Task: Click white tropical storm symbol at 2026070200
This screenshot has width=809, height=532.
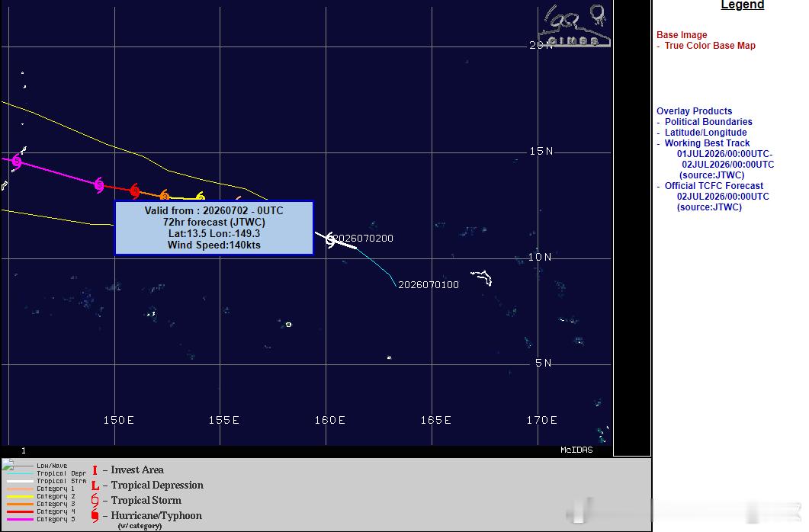Action: click(330, 240)
